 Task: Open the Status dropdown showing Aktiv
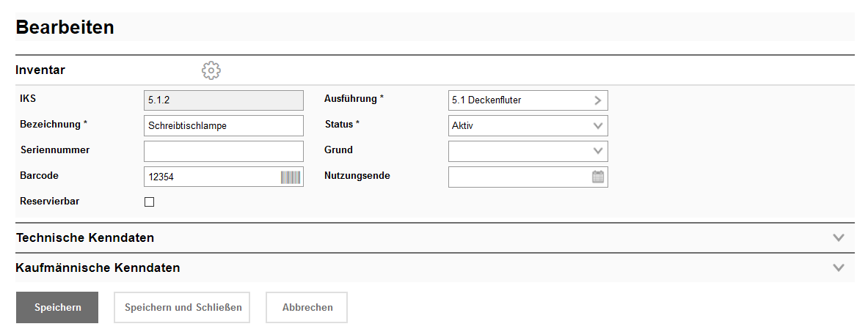click(528, 126)
